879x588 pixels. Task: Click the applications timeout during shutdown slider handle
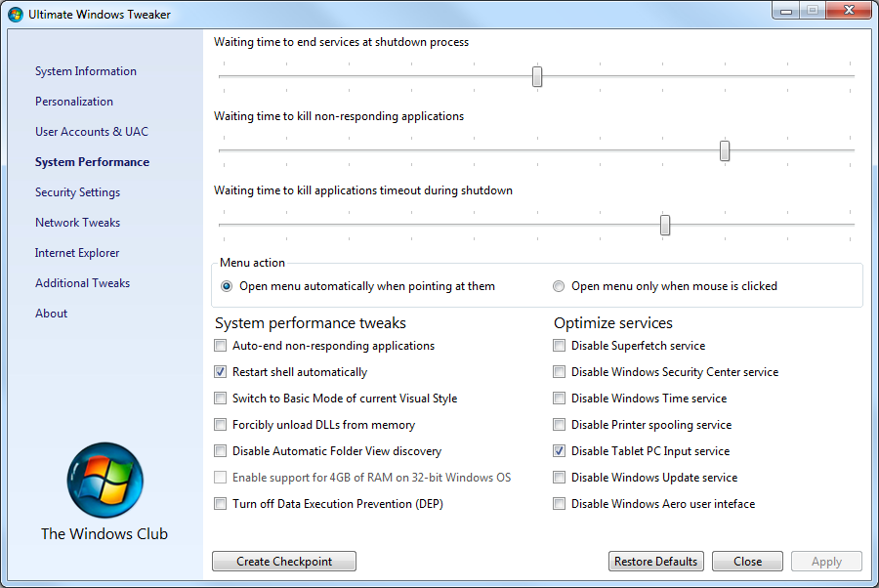[x=665, y=226]
